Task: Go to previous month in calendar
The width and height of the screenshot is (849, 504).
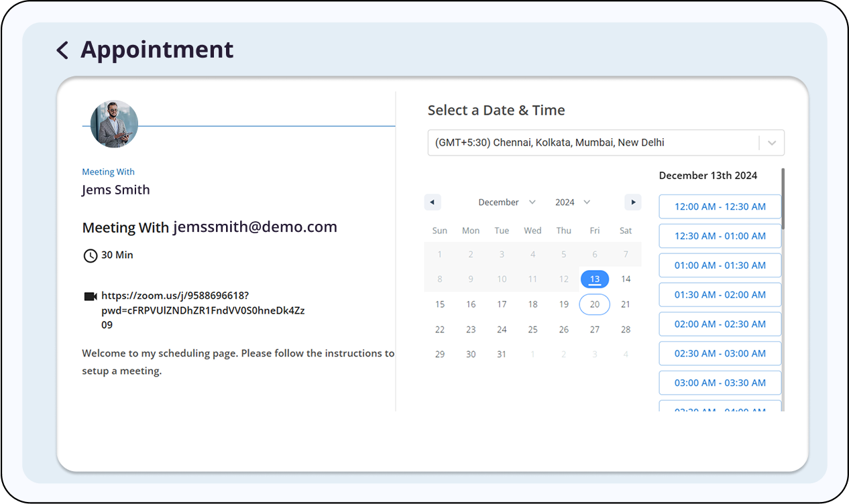Action: point(433,202)
